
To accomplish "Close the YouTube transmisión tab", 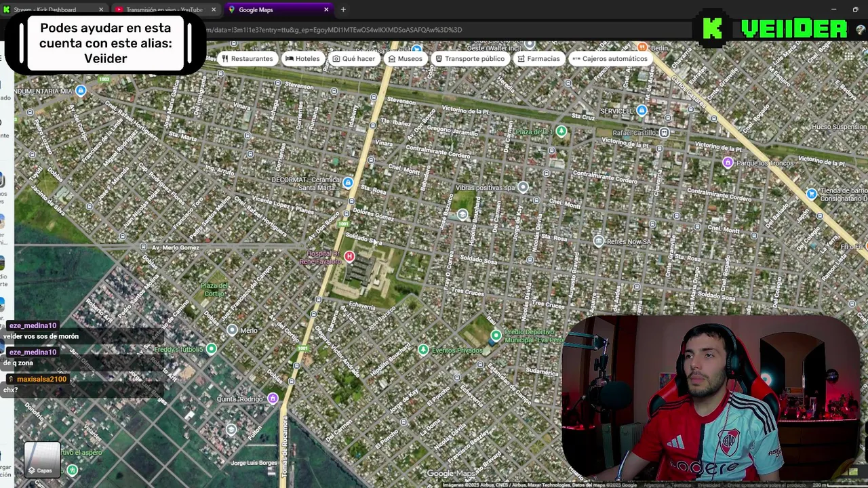I will click(x=214, y=9).
